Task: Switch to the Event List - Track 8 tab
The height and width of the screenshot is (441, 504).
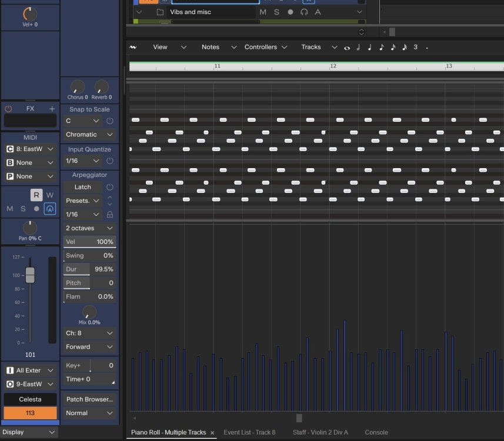Action: (249, 433)
